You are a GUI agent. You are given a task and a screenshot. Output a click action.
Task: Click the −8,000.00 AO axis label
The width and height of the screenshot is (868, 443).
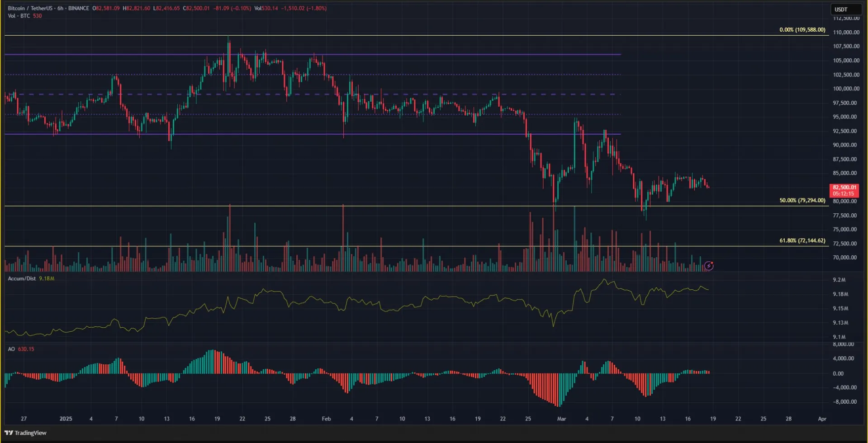[844, 402]
